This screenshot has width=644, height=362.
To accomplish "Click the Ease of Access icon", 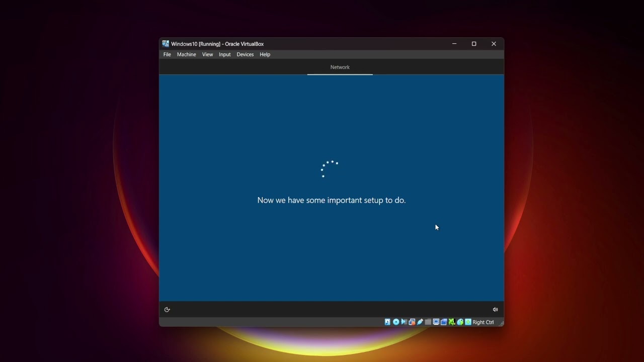I will [x=167, y=310].
